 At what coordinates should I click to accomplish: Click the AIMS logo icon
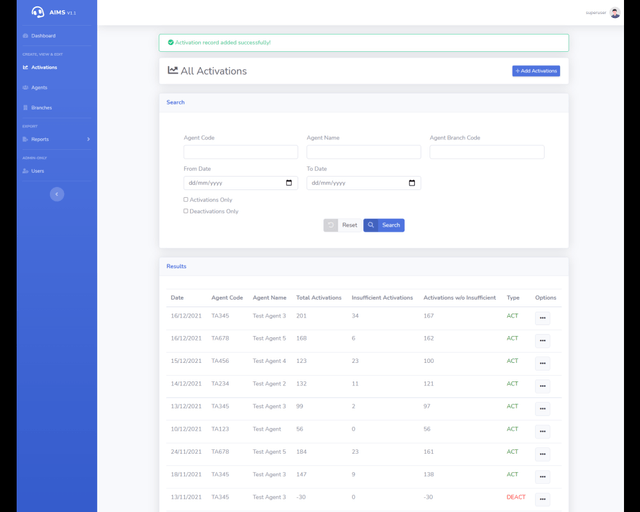point(38,12)
